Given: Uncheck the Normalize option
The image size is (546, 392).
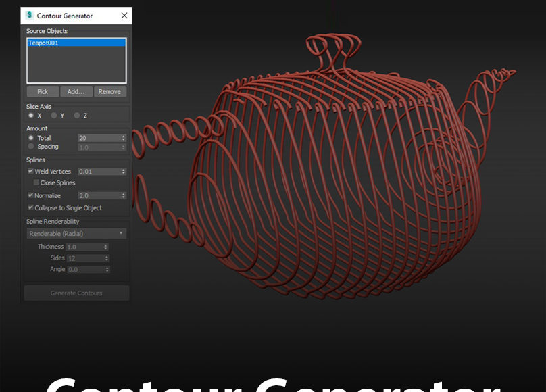Looking at the screenshot, I should pos(31,196).
